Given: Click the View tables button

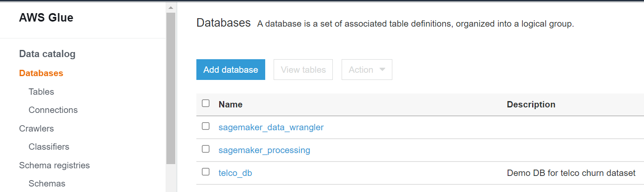Looking at the screenshot, I should point(303,69).
